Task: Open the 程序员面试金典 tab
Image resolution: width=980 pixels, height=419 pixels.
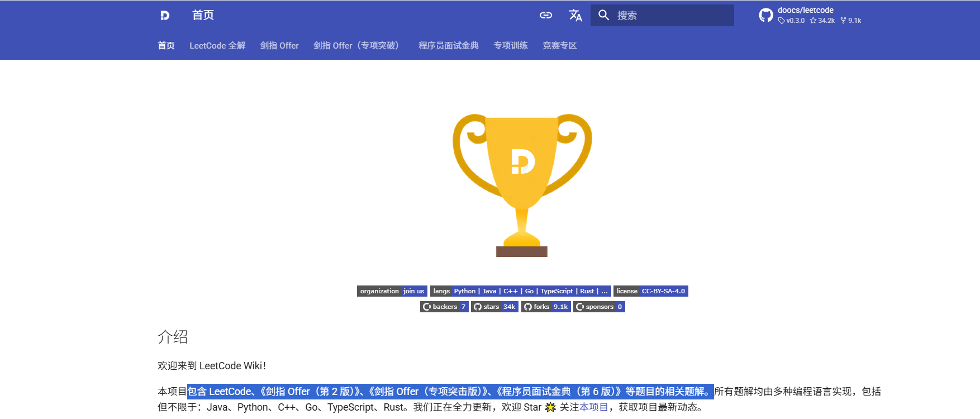Action: (449, 45)
